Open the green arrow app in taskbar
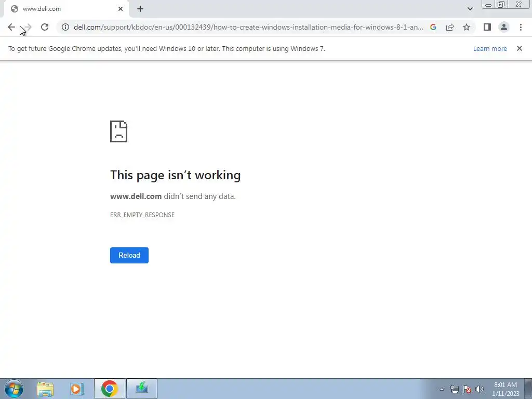 142,389
